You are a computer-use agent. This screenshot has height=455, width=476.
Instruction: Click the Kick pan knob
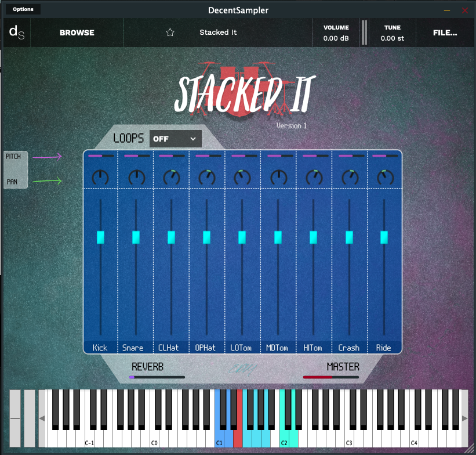click(100, 177)
